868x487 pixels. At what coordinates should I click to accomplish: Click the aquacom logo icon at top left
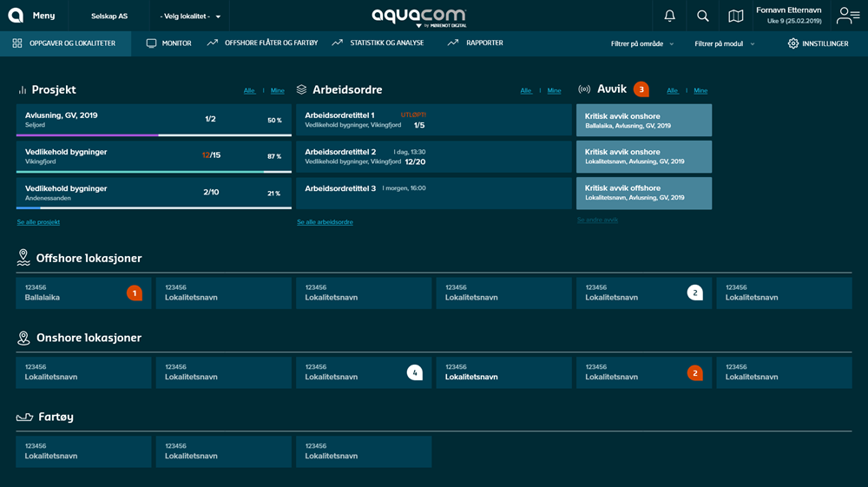[16, 16]
